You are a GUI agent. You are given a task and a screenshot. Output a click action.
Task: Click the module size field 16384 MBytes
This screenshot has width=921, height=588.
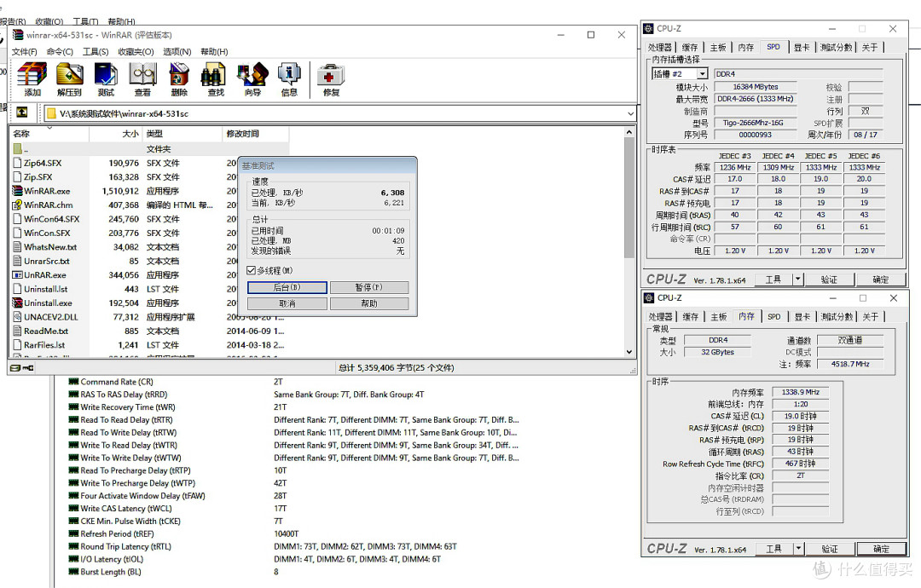755,86
